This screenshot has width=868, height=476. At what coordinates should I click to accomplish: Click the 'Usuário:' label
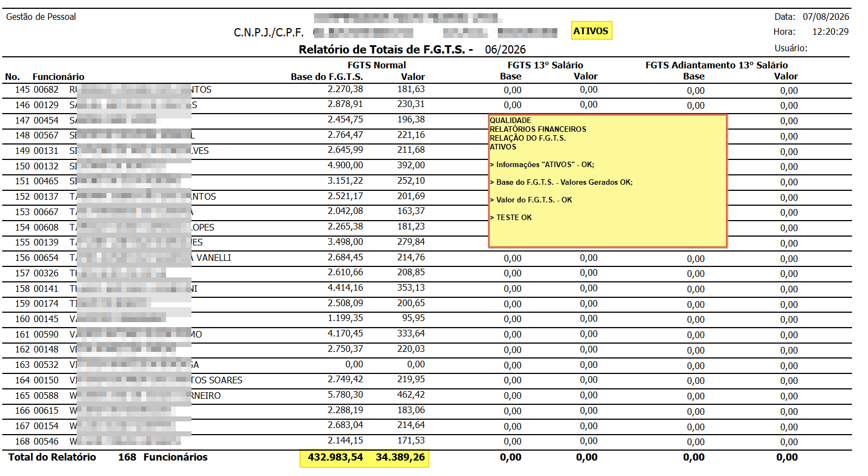click(x=790, y=48)
